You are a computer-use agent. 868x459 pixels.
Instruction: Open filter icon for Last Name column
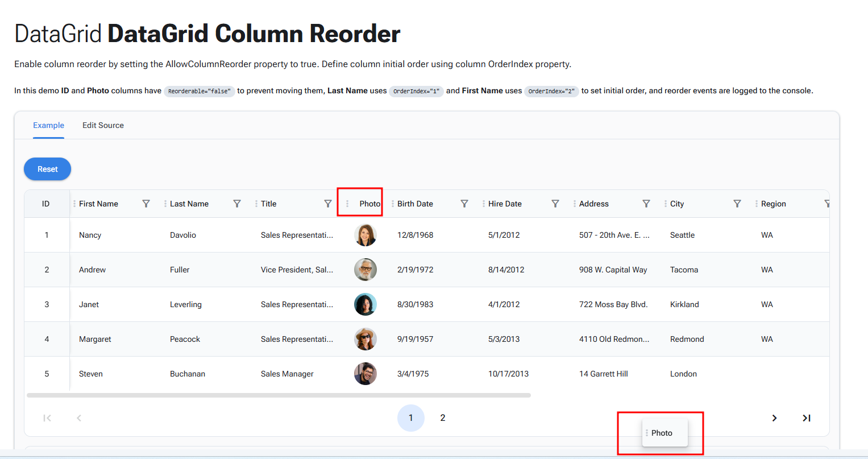click(237, 204)
